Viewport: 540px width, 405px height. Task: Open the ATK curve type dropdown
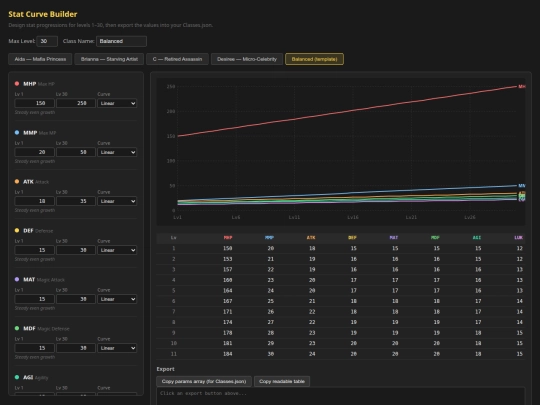(x=117, y=201)
